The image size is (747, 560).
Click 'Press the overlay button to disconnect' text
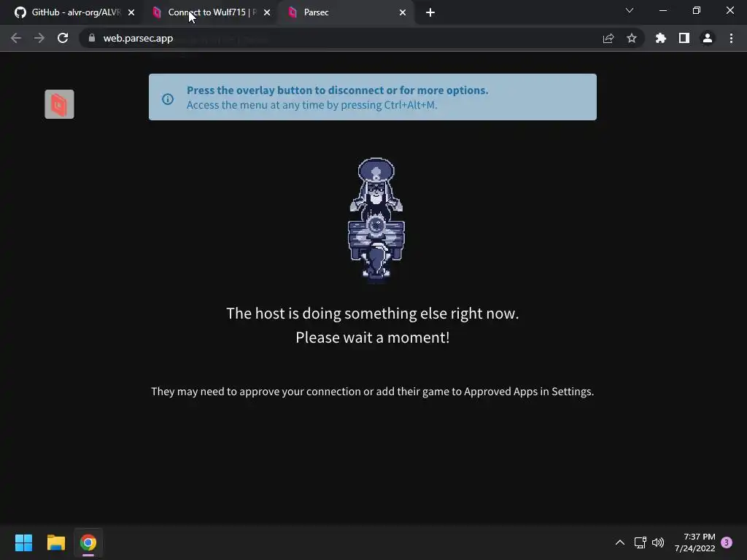(x=337, y=90)
